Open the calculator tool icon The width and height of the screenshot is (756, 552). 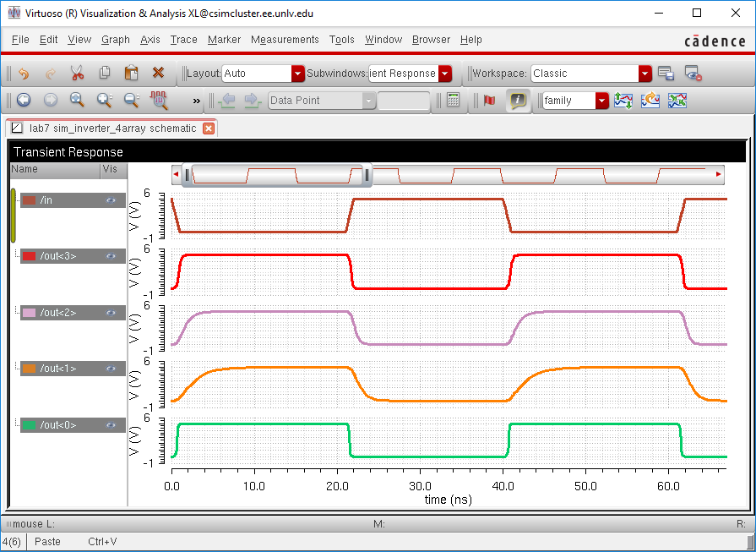pyautogui.click(x=454, y=101)
